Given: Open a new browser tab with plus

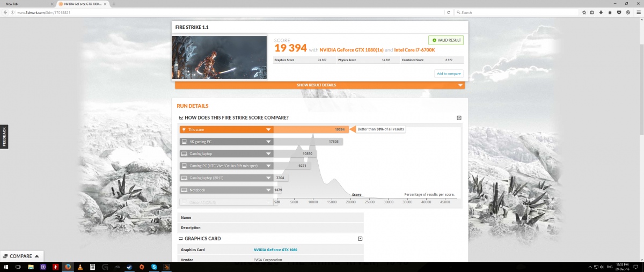Looking at the screenshot, I should pos(114,4).
